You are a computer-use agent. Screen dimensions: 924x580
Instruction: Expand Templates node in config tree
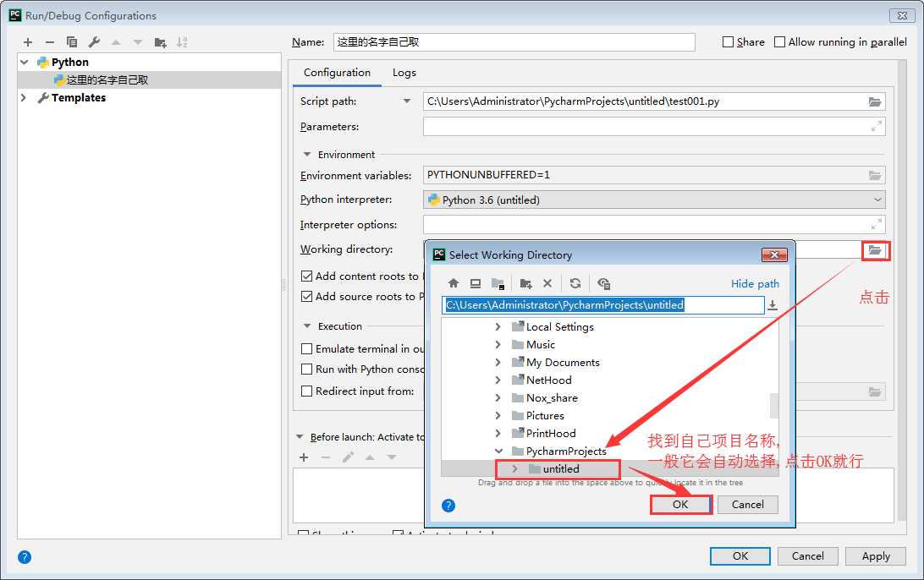pos(25,98)
